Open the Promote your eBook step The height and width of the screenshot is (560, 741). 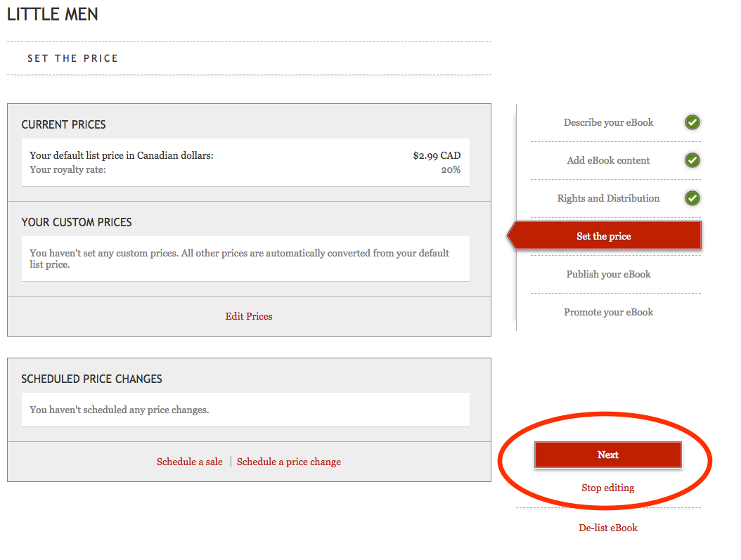(608, 313)
